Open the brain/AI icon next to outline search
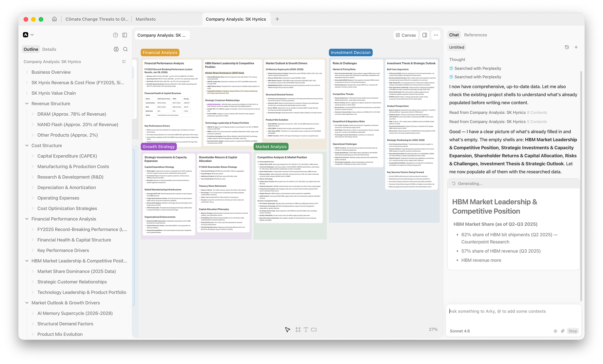 116,49
